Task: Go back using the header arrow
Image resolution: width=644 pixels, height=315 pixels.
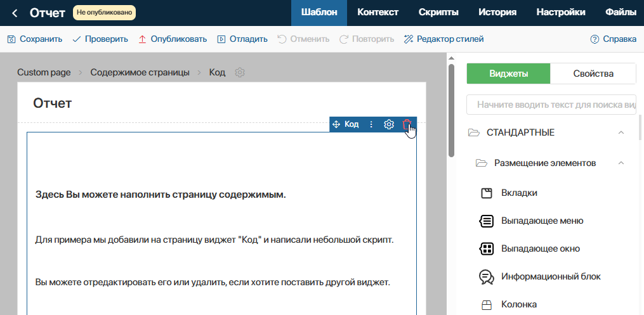Action: pos(15,13)
